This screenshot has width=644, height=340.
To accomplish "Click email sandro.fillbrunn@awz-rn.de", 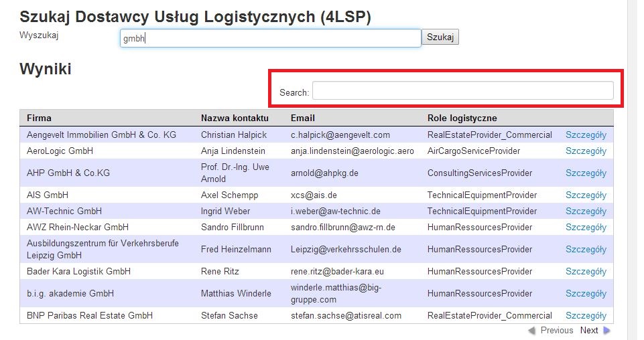I will 343,227.
